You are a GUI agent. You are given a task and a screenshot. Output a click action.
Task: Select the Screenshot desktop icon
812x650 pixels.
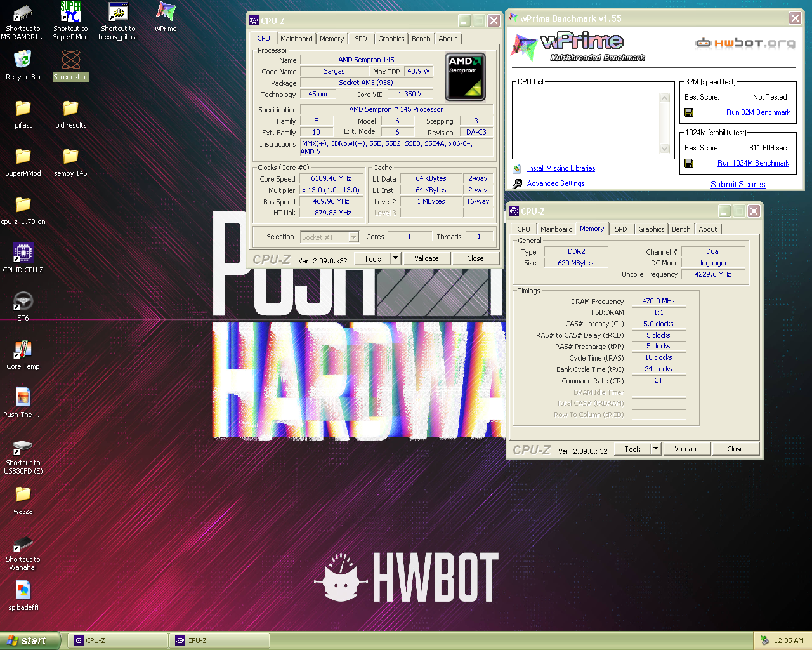point(70,61)
